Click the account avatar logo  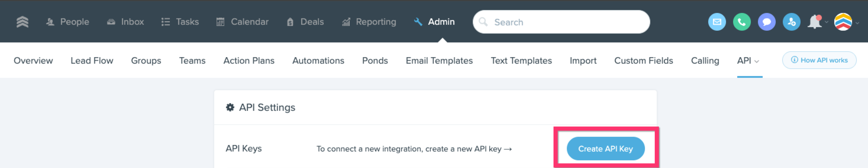[x=843, y=22]
